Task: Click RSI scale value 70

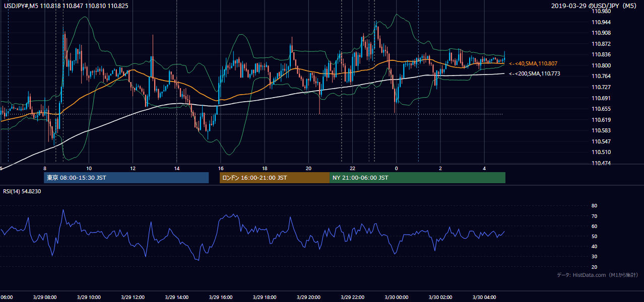Action: pos(595,216)
